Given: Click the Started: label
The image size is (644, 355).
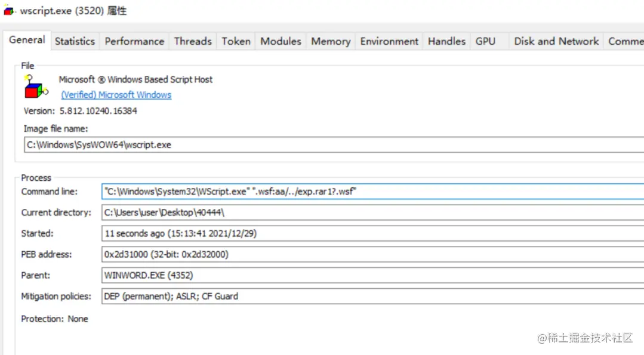Looking at the screenshot, I should 38,233.
